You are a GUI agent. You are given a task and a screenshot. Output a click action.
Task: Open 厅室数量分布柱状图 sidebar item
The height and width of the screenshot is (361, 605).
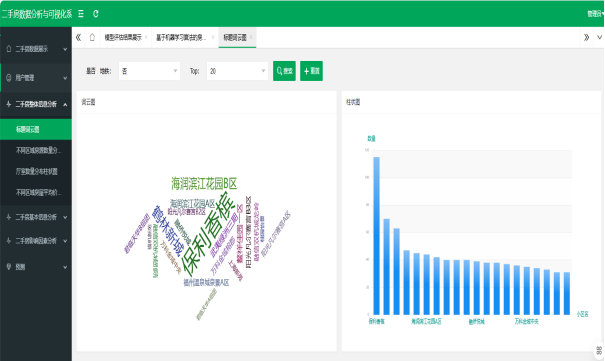pyautogui.click(x=36, y=171)
